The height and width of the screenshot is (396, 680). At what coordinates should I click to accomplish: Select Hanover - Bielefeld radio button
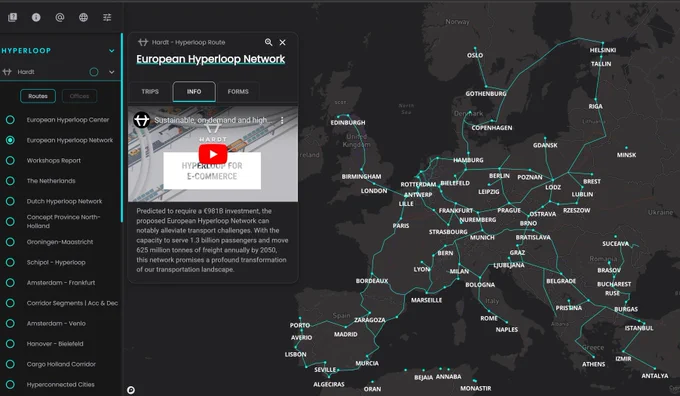click(10, 344)
